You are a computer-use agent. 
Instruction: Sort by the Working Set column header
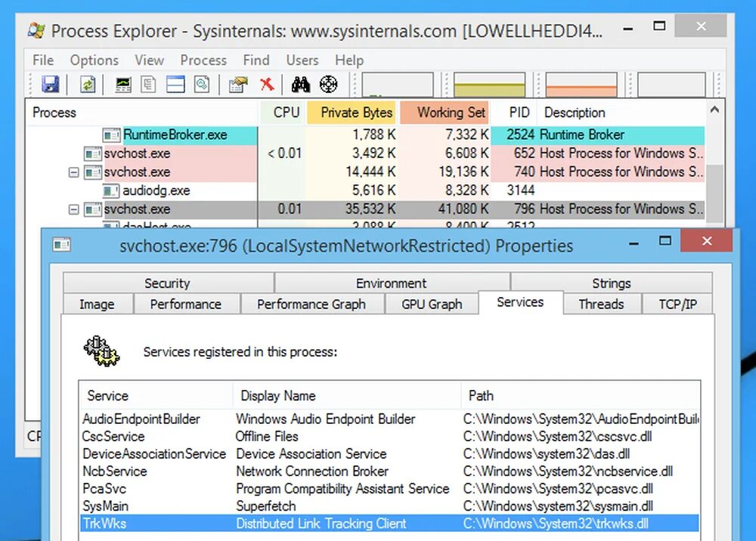click(444, 113)
